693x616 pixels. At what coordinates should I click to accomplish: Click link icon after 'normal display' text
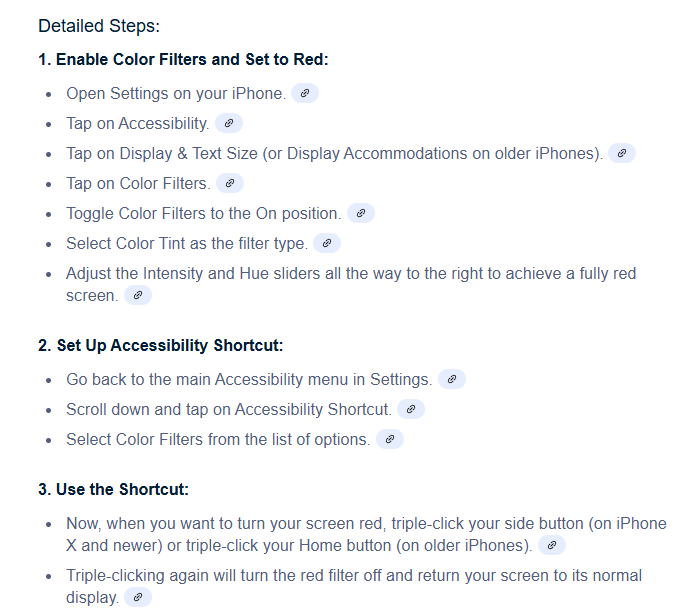(138, 597)
